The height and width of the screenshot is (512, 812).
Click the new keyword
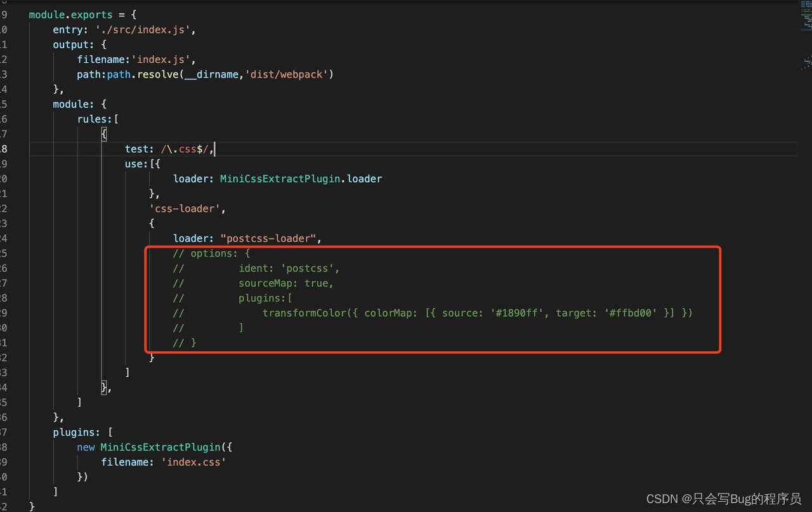coord(86,447)
